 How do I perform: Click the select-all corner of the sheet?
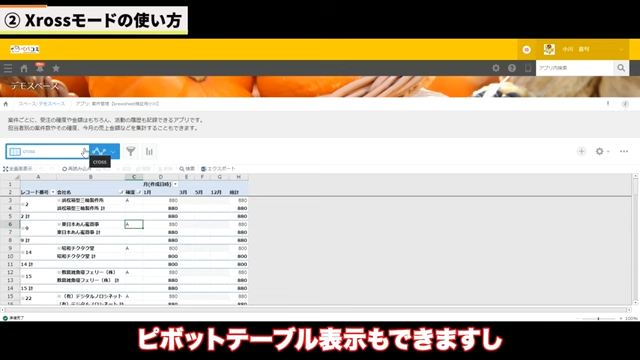10,177
